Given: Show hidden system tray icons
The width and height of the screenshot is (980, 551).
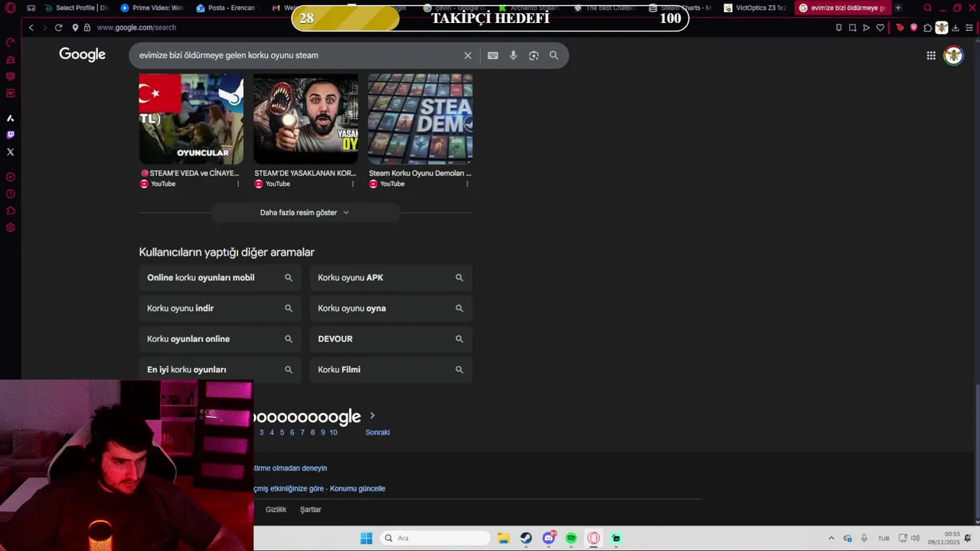Looking at the screenshot, I should pos(831,538).
